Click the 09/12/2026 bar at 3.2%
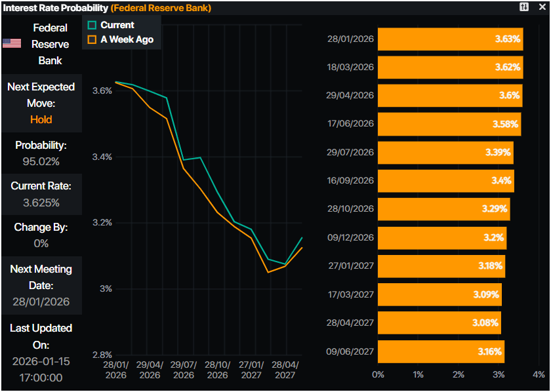The width and height of the screenshot is (551, 392). (442, 238)
